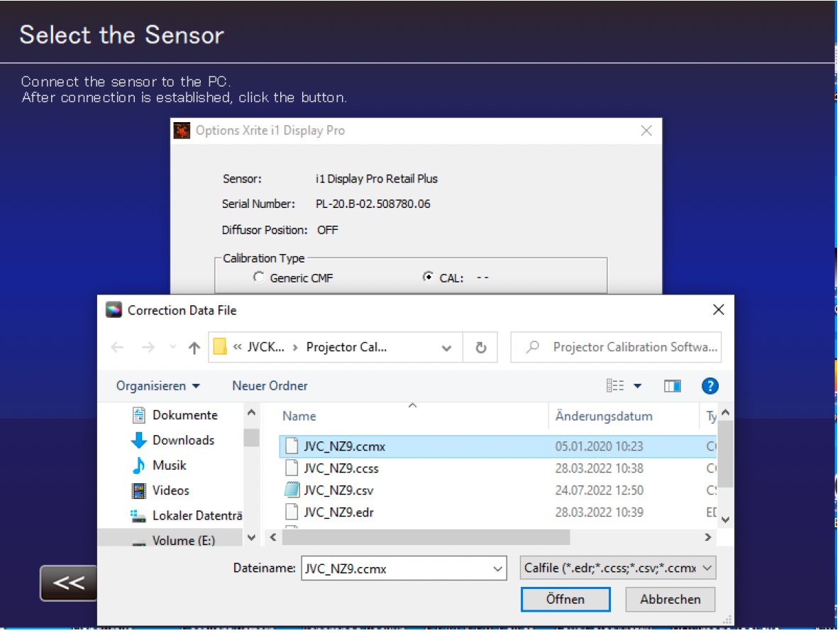Open Musik in the navigation pane
Screen dimensions: 840x633
pos(170,466)
